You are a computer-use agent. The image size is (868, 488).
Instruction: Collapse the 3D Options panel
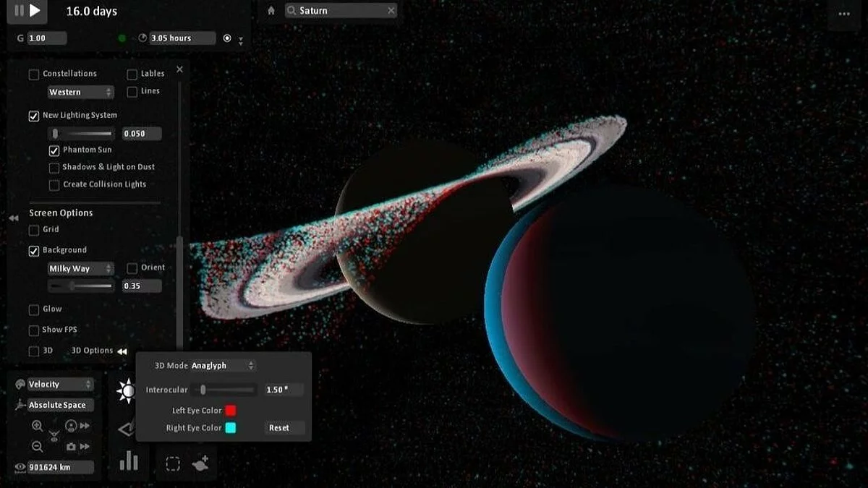124,351
